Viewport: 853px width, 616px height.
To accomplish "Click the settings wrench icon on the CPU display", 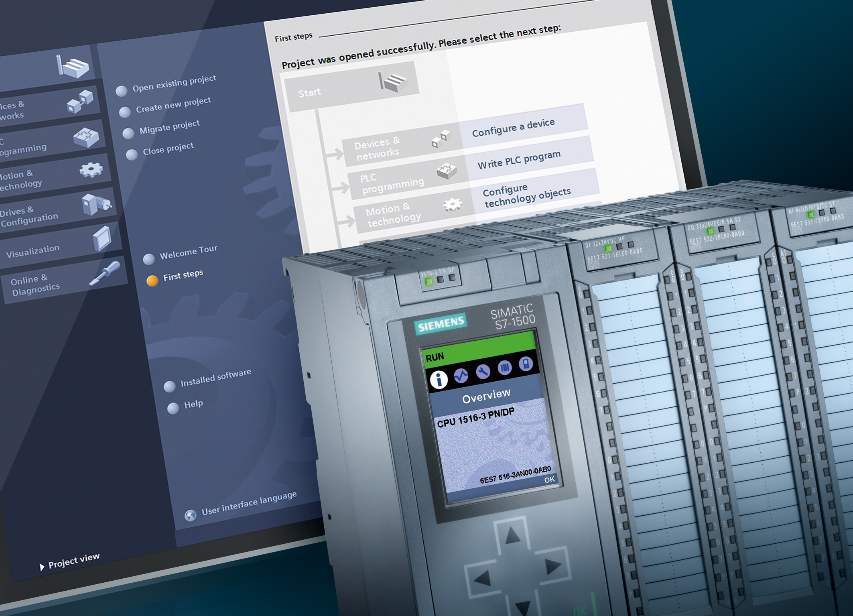I will coord(483,372).
